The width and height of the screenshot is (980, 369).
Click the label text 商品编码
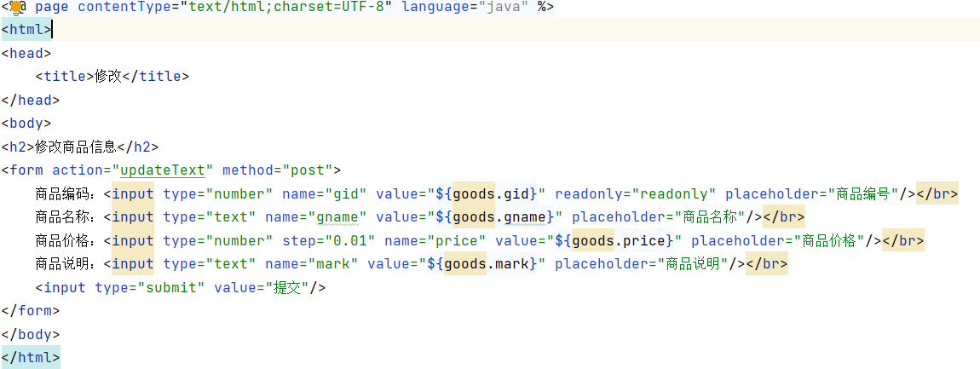pos(62,194)
